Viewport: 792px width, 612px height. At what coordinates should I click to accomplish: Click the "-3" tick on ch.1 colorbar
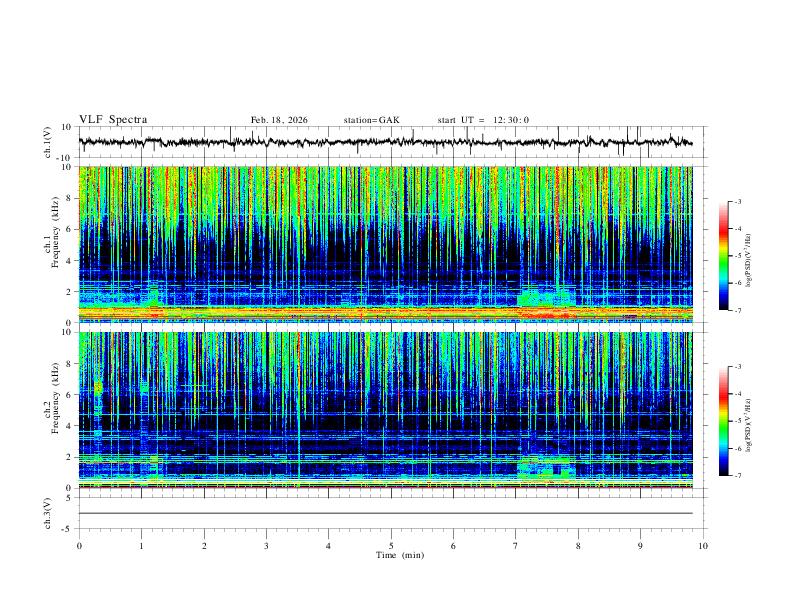click(x=737, y=201)
